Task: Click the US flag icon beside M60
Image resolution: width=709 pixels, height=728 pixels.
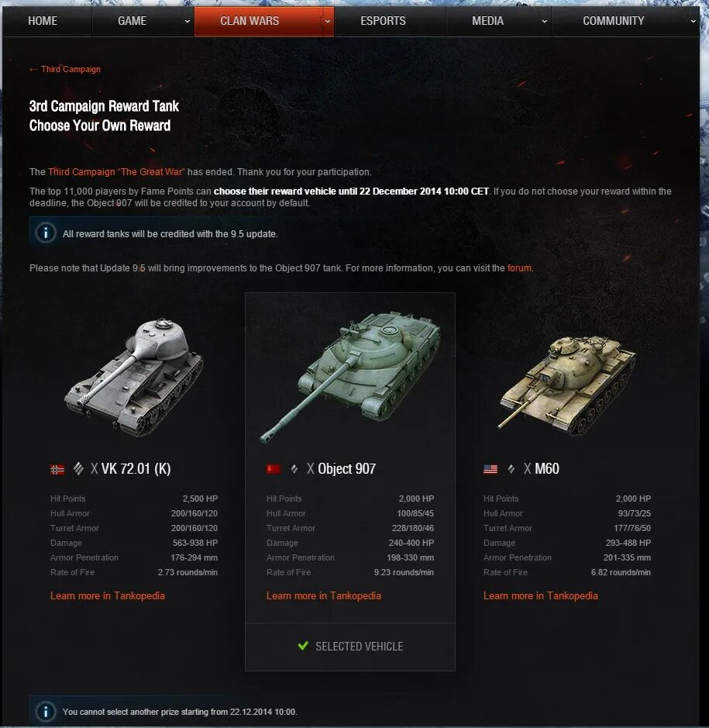Action: pos(490,469)
